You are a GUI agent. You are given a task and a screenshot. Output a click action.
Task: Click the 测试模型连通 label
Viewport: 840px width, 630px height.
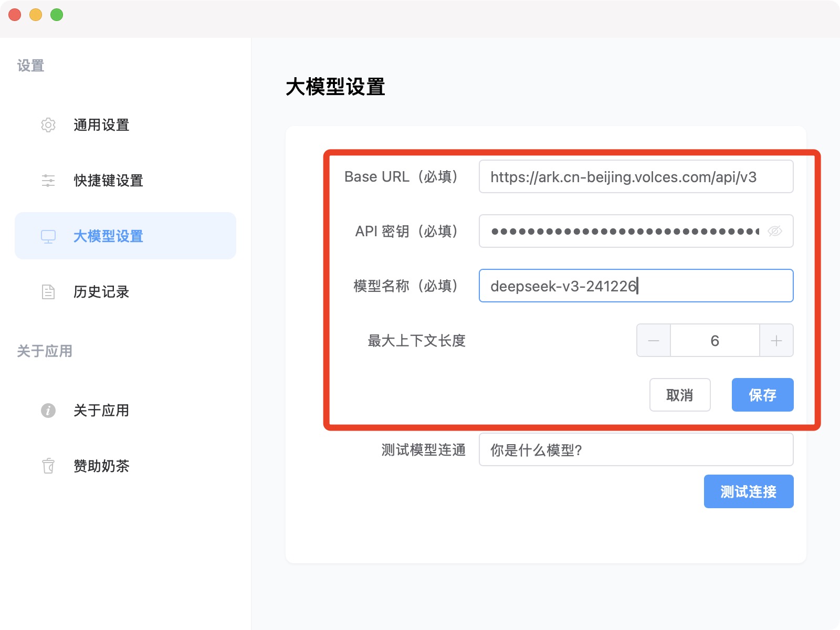pyautogui.click(x=424, y=450)
